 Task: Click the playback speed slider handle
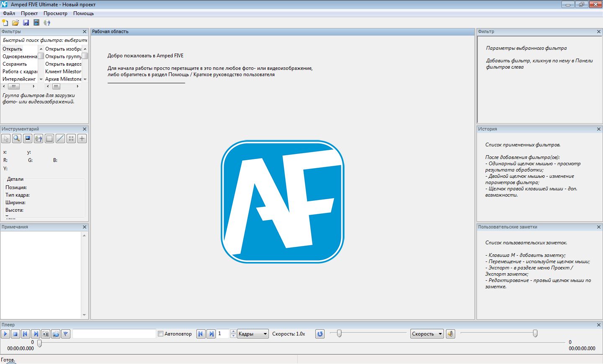[x=339, y=333]
